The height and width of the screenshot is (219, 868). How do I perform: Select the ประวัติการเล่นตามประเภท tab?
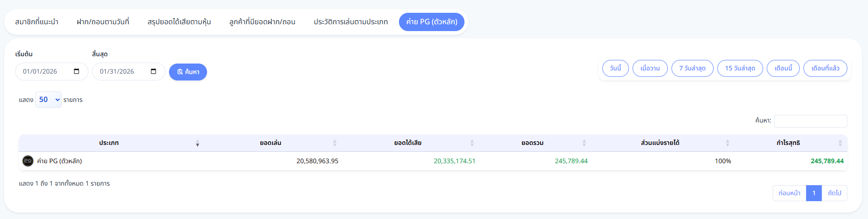click(351, 22)
